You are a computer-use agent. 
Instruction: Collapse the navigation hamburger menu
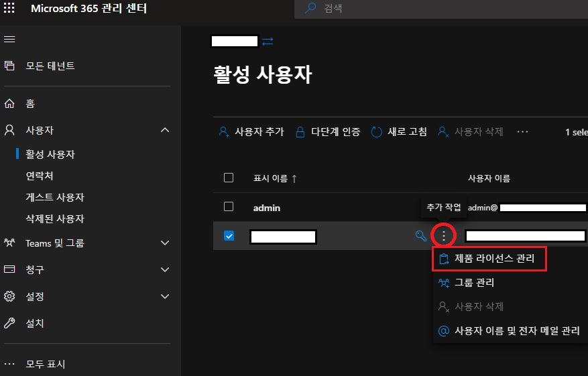pyautogui.click(x=9, y=39)
